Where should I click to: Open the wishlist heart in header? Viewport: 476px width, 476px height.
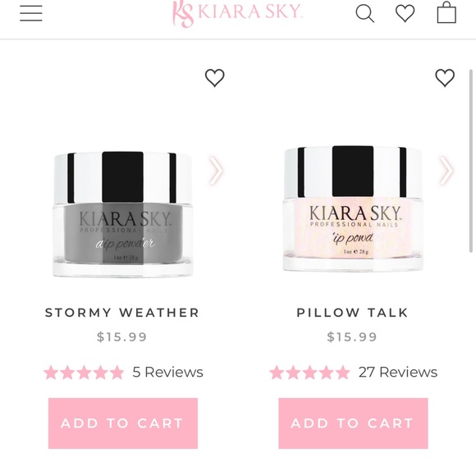[x=405, y=13]
